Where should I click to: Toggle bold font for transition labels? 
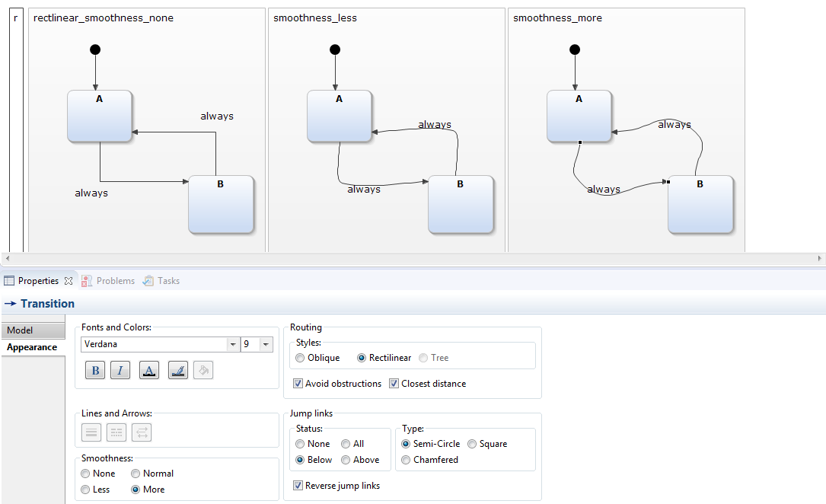[94, 370]
